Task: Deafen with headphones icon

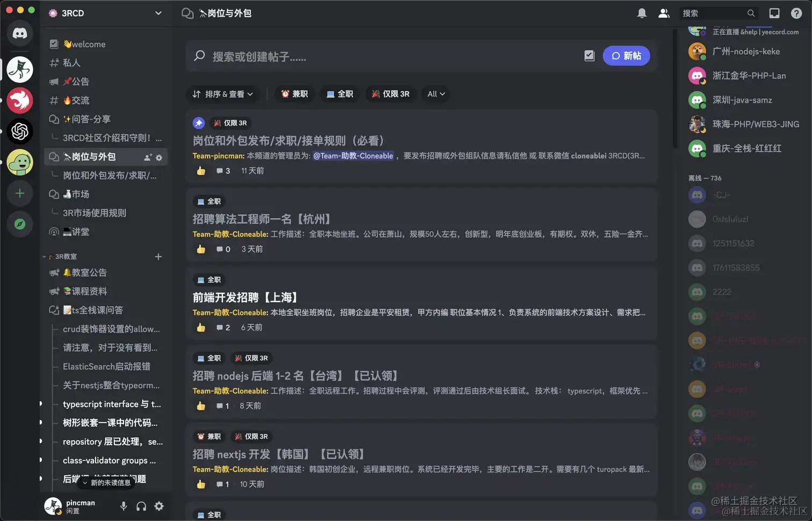Action: coord(141,506)
